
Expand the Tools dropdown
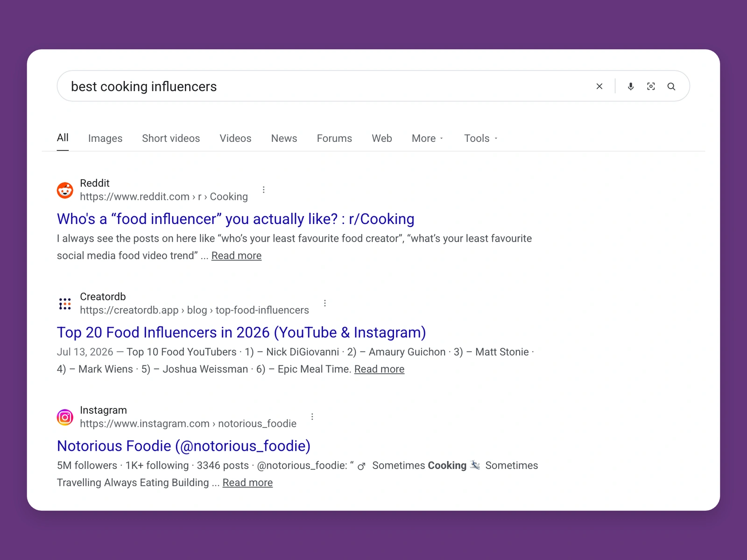481,139
